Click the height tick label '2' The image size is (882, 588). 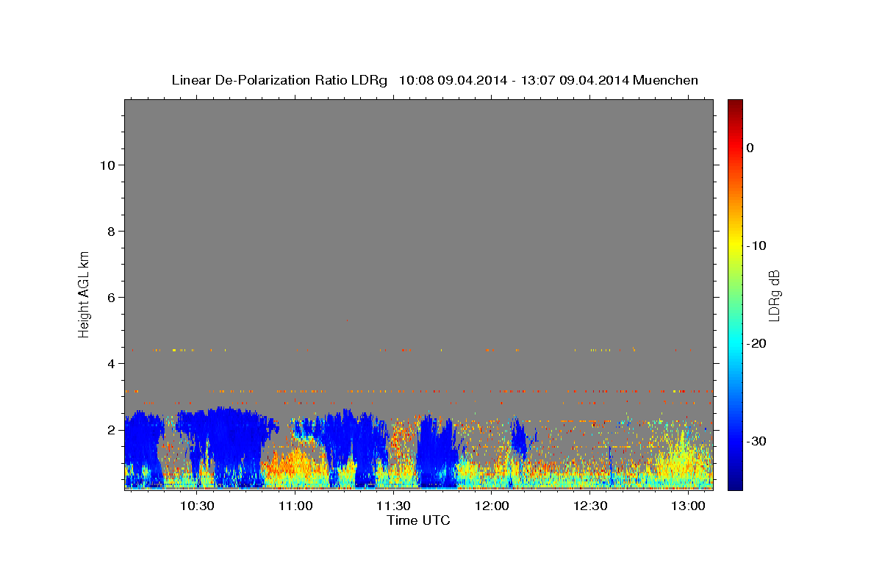[112, 430]
